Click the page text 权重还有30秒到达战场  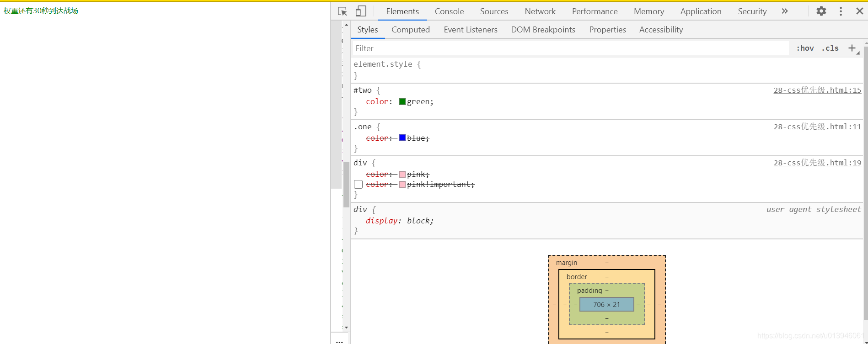click(41, 11)
